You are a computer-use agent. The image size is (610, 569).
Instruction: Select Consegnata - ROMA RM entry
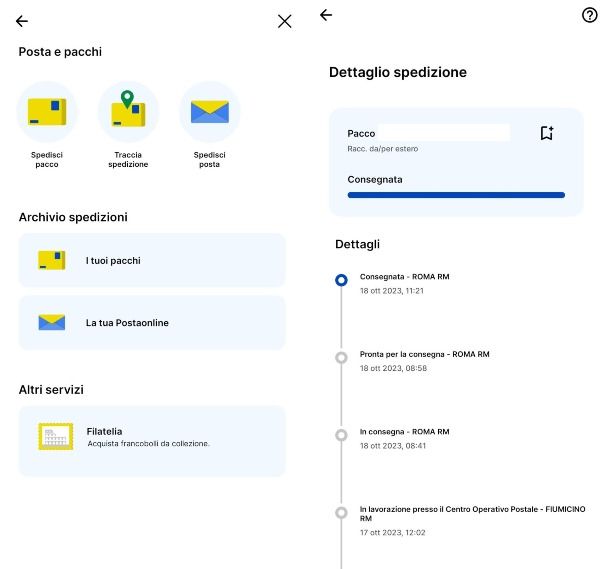coord(405,277)
